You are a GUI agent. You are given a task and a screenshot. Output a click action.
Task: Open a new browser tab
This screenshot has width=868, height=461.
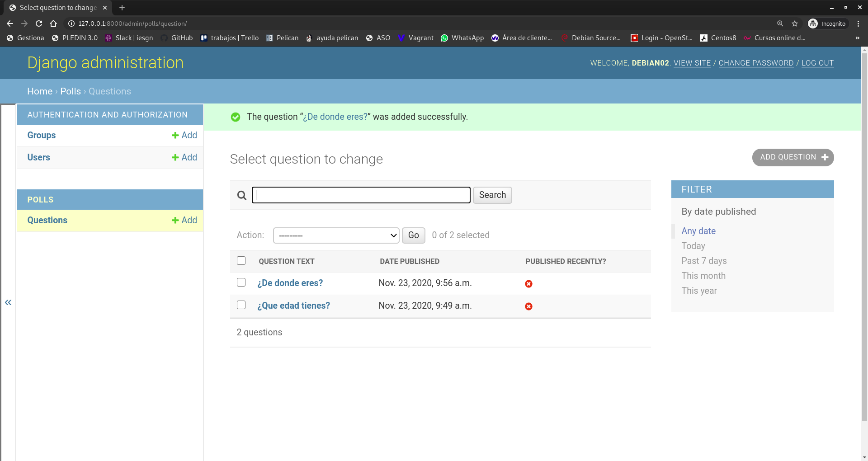pos(122,8)
